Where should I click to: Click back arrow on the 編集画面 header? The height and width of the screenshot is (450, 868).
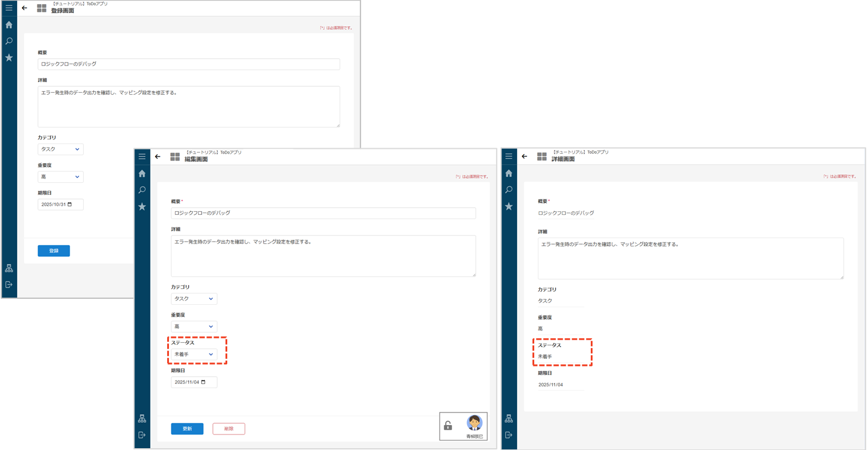tap(158, 157)
